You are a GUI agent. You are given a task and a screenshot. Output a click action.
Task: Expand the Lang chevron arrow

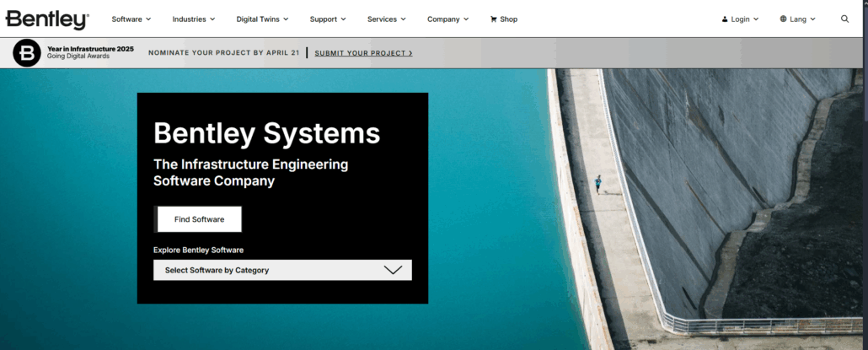coord(812,19)
